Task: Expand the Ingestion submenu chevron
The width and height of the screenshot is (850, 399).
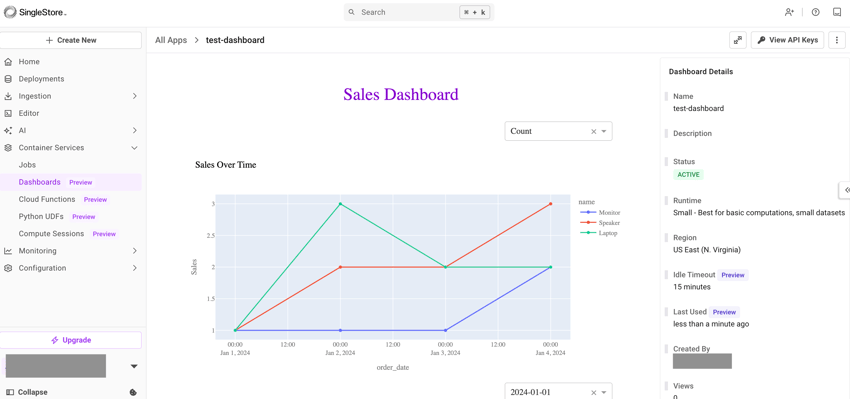Action: [x=134, y=96]
